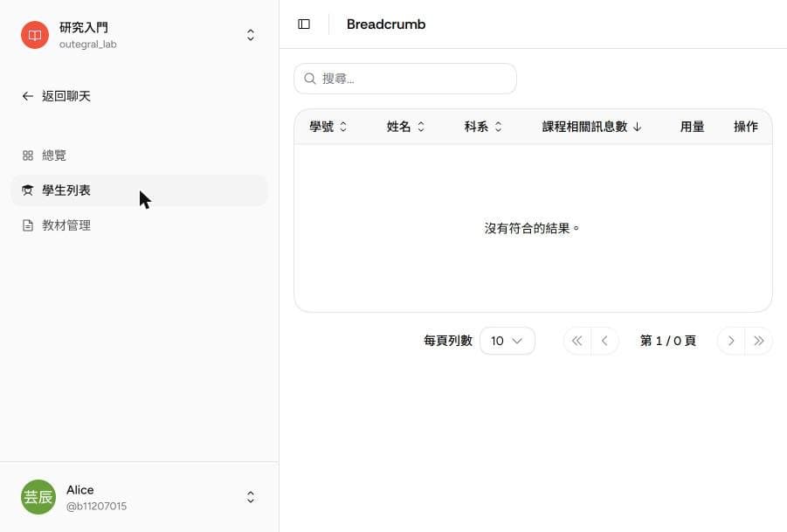Sort by 科系 column header

pyautogui.click(x=483, y=127)
